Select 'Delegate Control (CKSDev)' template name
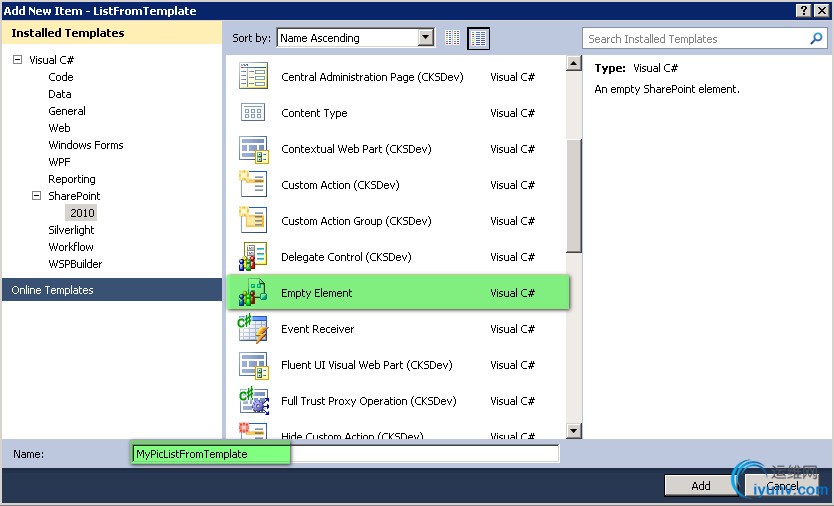Viewport: 834px width, 506px height. pyautogui.click(x=346, y=257)
